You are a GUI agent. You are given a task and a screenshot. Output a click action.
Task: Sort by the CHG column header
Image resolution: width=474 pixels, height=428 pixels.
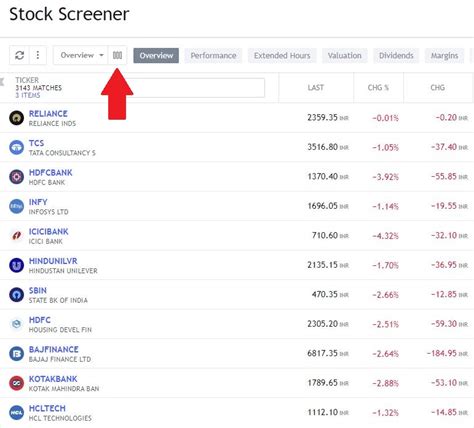coord(438,88)
